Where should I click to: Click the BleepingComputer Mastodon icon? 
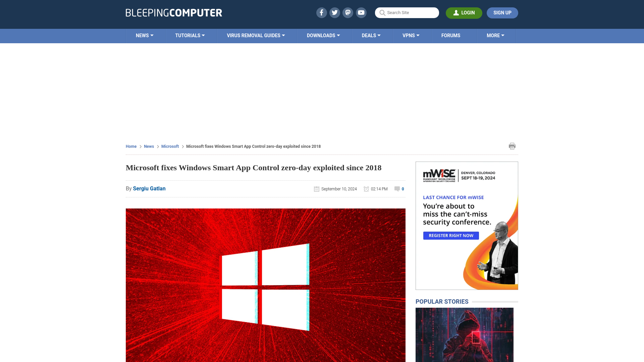(348, 13)
